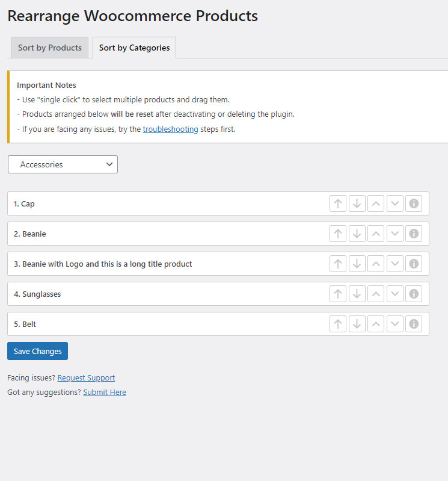448x481 pixels.
Task: Select the Sort by Categories tab
Action: tap(134, 48)
